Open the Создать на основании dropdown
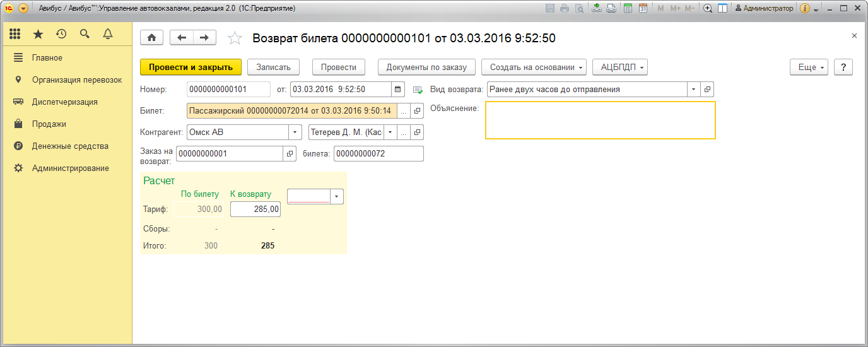Viewport: 868px width, 347px height. pos(534,67)
